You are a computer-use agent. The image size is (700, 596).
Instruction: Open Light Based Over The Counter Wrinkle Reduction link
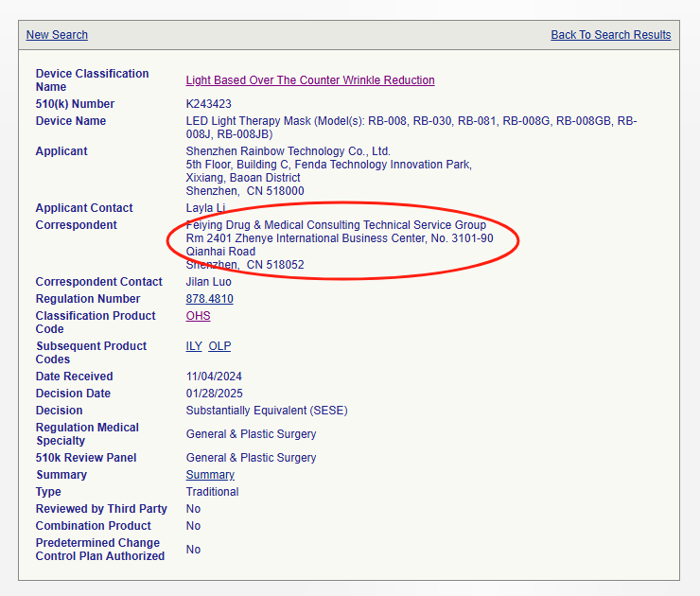(x=310, y=80)
